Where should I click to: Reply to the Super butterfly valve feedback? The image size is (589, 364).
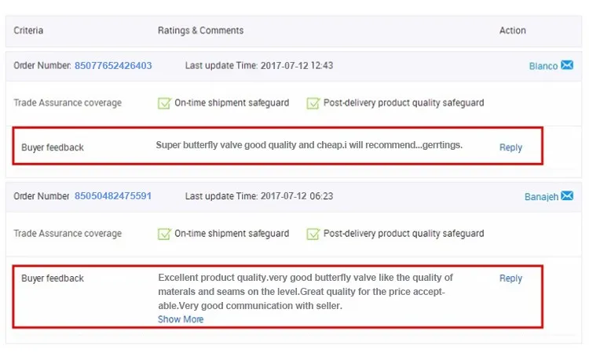(510, 147)
